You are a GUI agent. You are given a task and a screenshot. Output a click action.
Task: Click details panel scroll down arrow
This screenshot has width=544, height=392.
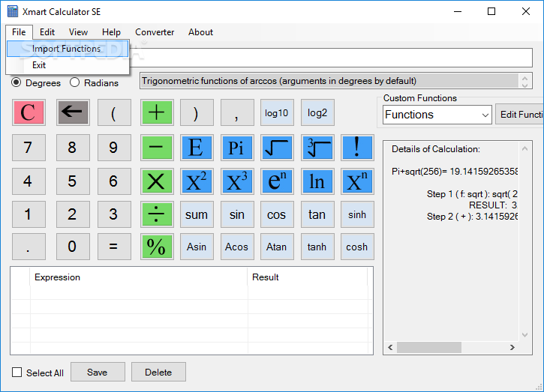point(525,335)
